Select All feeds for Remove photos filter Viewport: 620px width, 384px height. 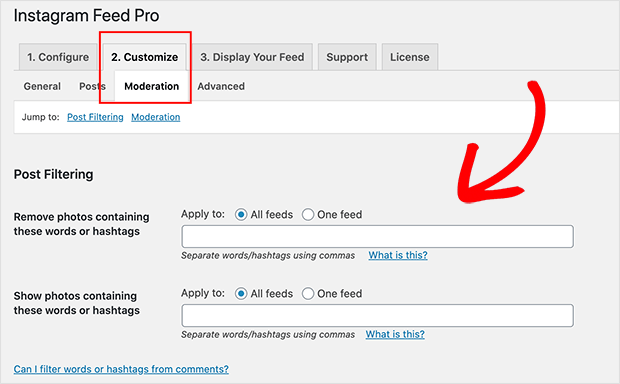point(241,215)
